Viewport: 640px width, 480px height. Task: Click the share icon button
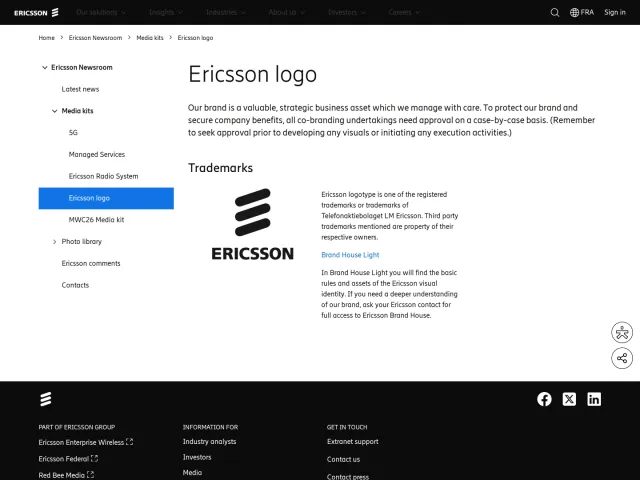pyautogui.click(x=622, y=358)
